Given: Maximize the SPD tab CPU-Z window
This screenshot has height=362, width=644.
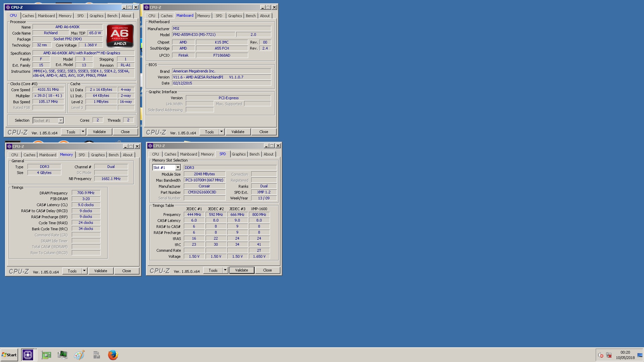Looking at the screenshot, I should [272, 146].
